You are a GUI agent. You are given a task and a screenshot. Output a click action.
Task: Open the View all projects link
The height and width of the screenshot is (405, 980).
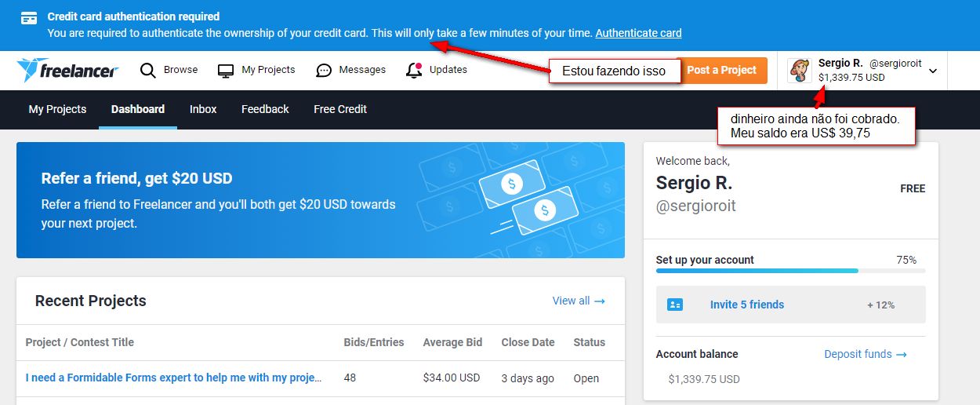pos(579,301)
